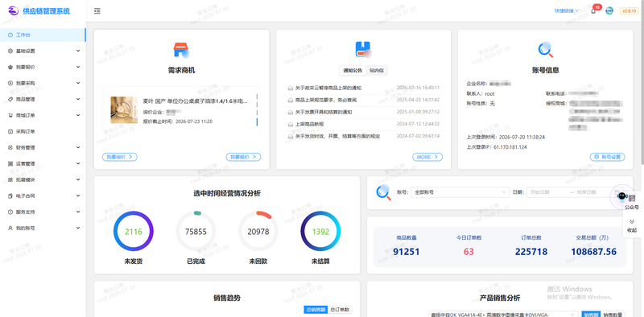Click the notice board save icon
The image size is (644, 317).
363,49
